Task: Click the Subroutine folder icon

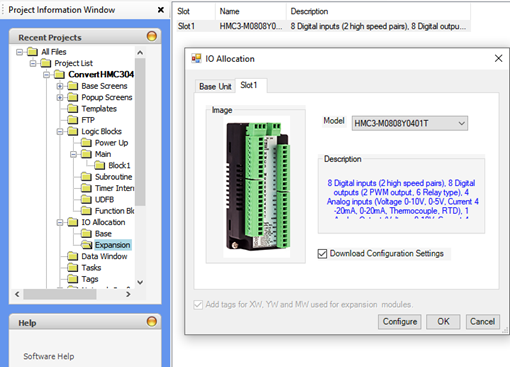Action: [86, 177]
